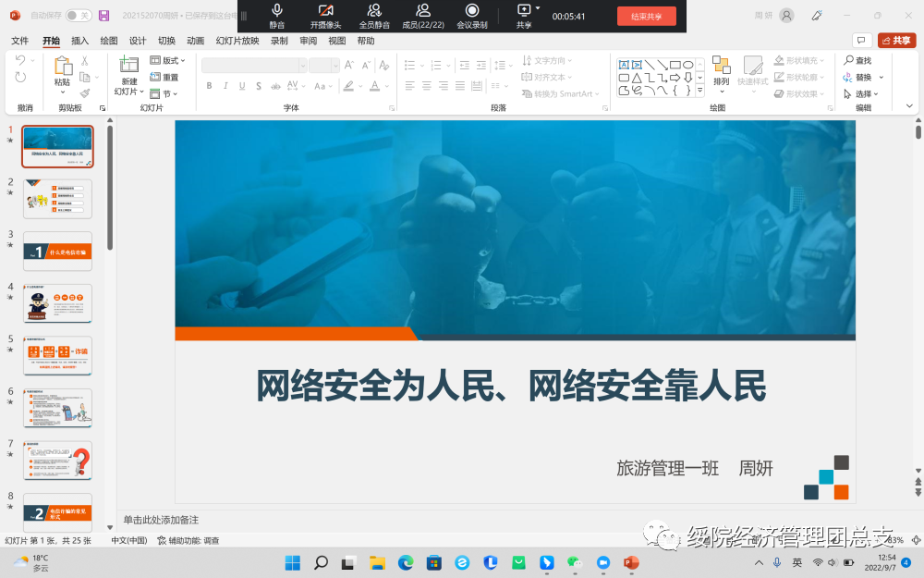Click the red End Sharing button
Viewport: 924px width, 578px height.
point(646,16)
